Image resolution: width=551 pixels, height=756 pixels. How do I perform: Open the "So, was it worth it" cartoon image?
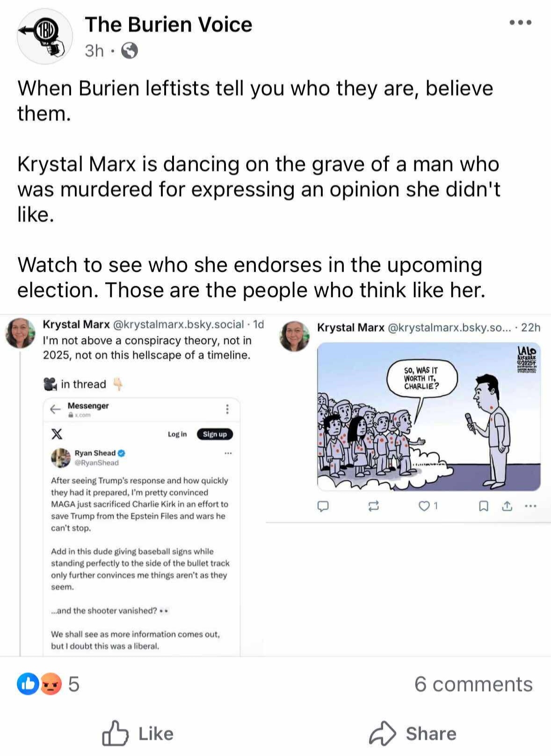tap(428, 416)
